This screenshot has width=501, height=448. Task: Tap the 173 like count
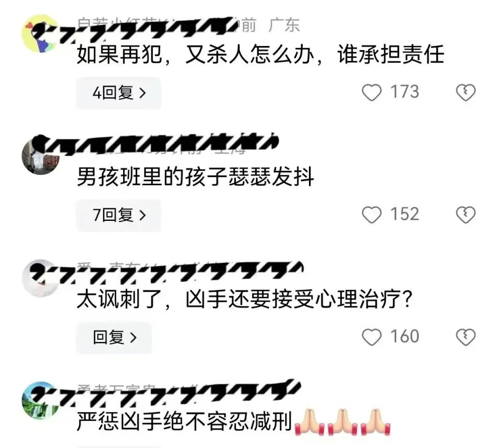pyautogui.click(x=404, y=92)
